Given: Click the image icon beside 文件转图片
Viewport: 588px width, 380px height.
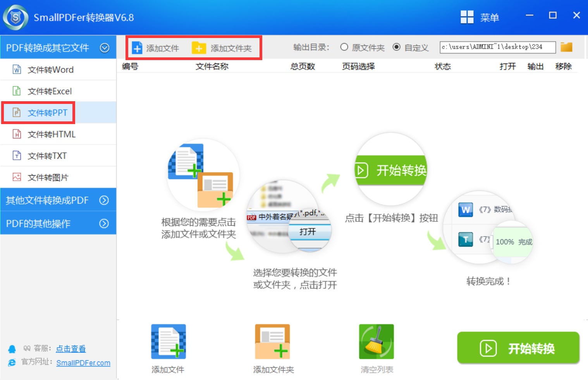Looking at the screenshot, I should [x=17, y=177].
